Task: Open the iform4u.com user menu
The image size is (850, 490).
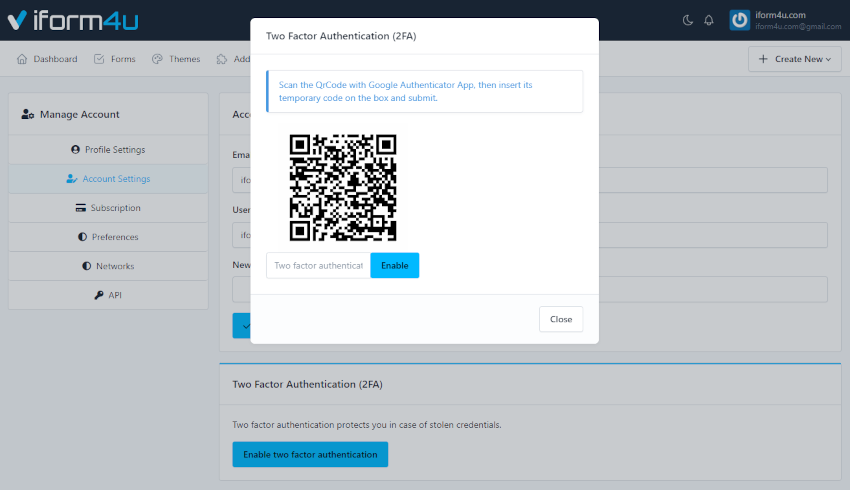Action: coord(785,21)
